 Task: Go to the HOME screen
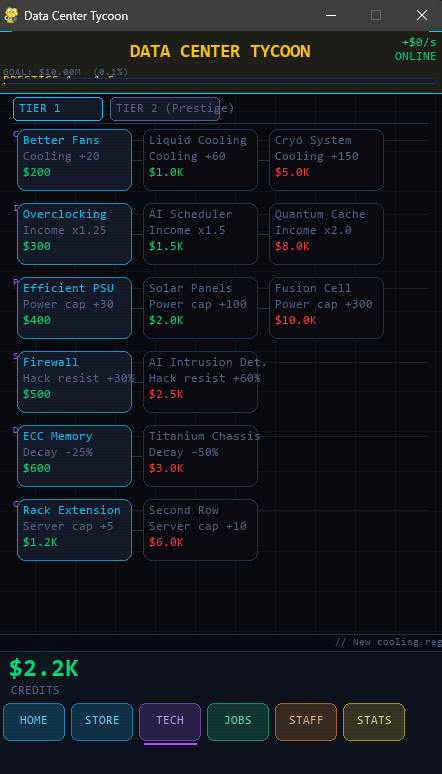[x=34, y=722]
